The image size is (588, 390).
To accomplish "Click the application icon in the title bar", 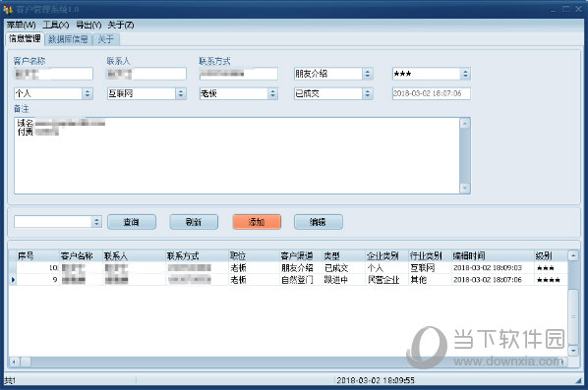I will [8, 10].
